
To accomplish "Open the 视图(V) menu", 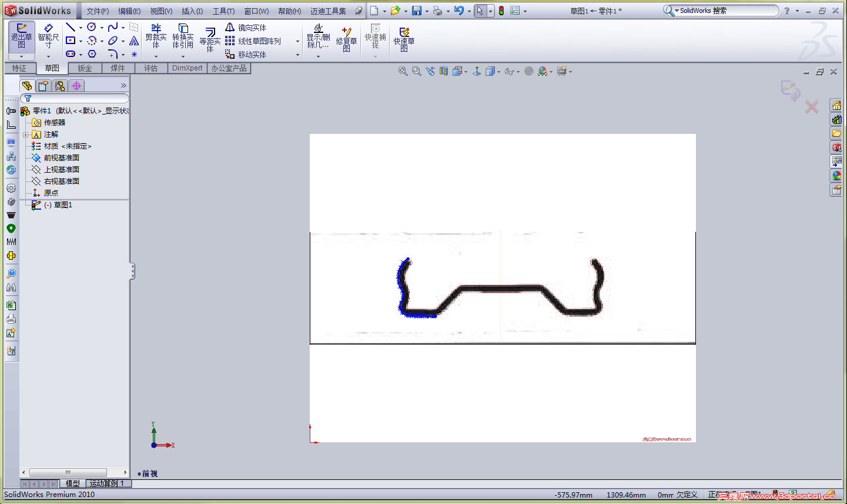I will pyautogui.click(x=161, y=11).
